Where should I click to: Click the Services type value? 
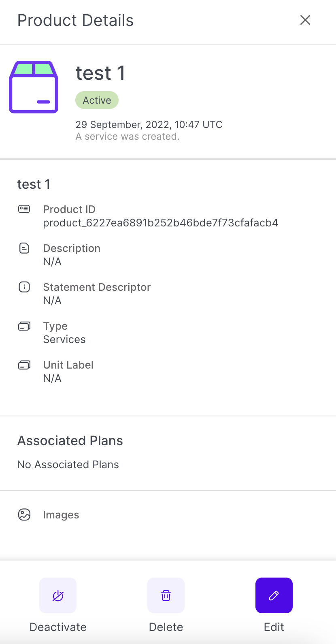coord(64,339)
